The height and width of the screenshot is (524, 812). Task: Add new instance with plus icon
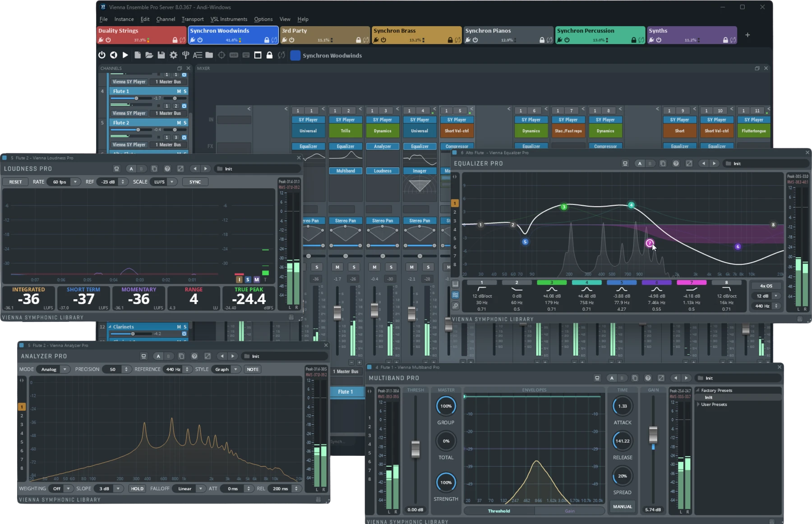(x=747, y=35)
